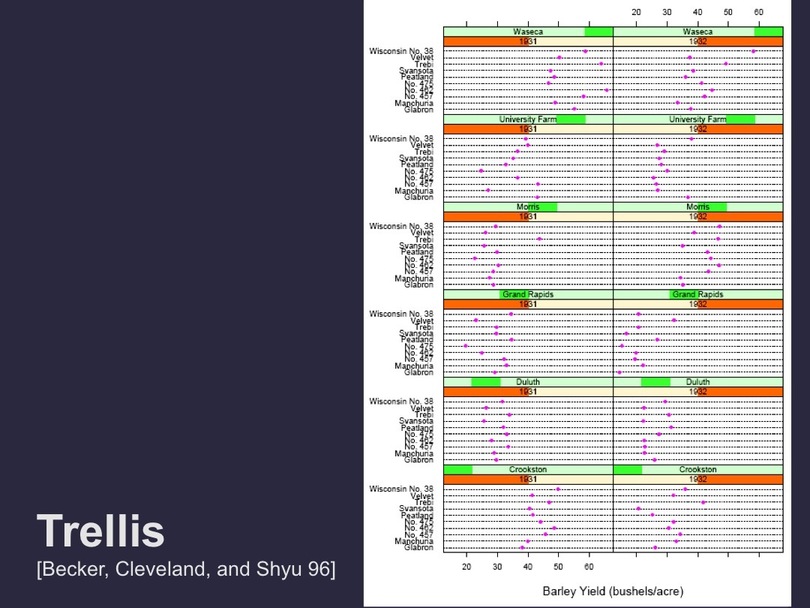Click the Trebi label in the Morris panel
This screenshot has height=608, width=810.
tap(423, 240)
